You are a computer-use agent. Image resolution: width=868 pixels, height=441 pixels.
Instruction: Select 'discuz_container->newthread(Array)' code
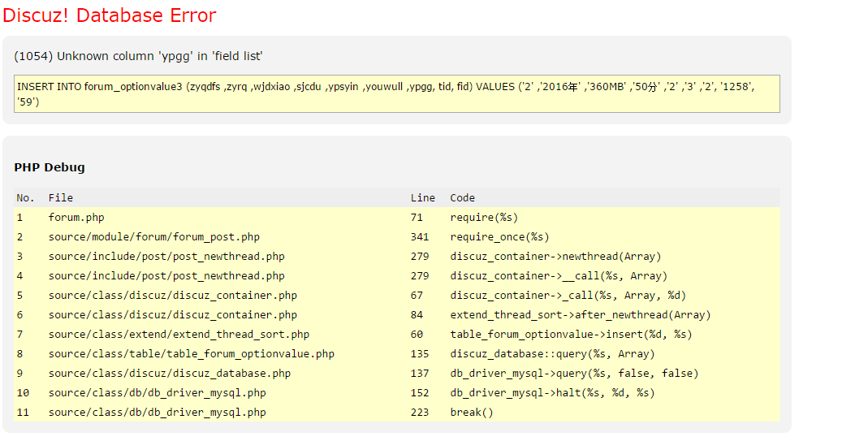point(555,256)
